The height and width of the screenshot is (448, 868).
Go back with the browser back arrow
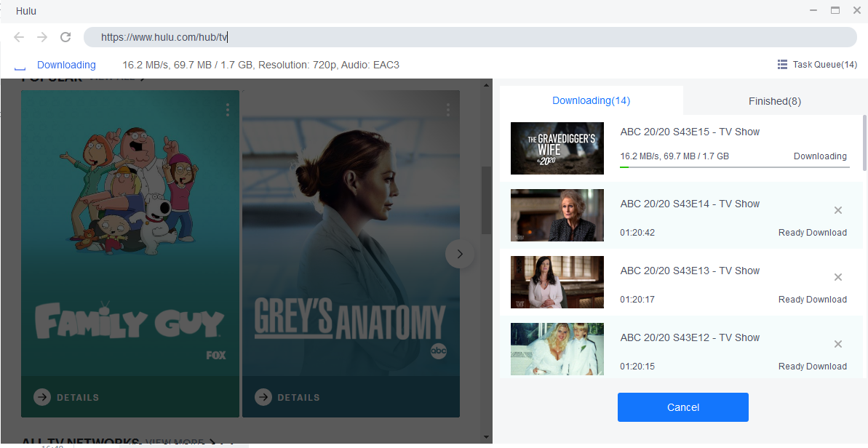click(x=19, y=37)
